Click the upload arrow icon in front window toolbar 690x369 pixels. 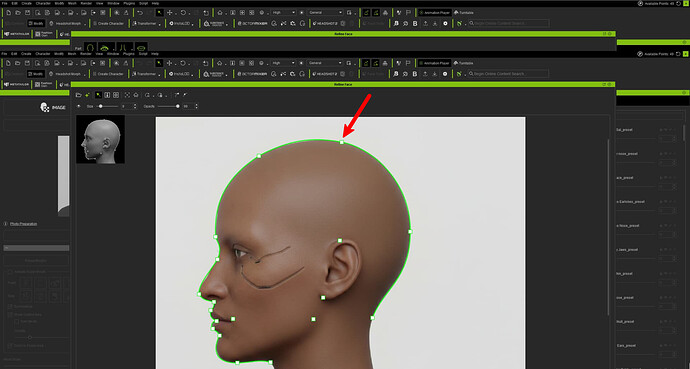pyautogui.click(x=425, y=74)
